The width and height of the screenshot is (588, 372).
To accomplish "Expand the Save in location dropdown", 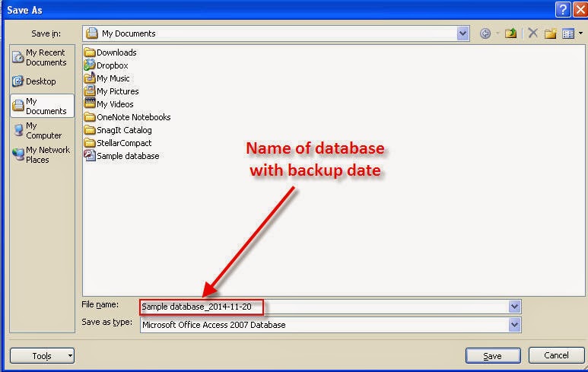I will pos(463,33).
